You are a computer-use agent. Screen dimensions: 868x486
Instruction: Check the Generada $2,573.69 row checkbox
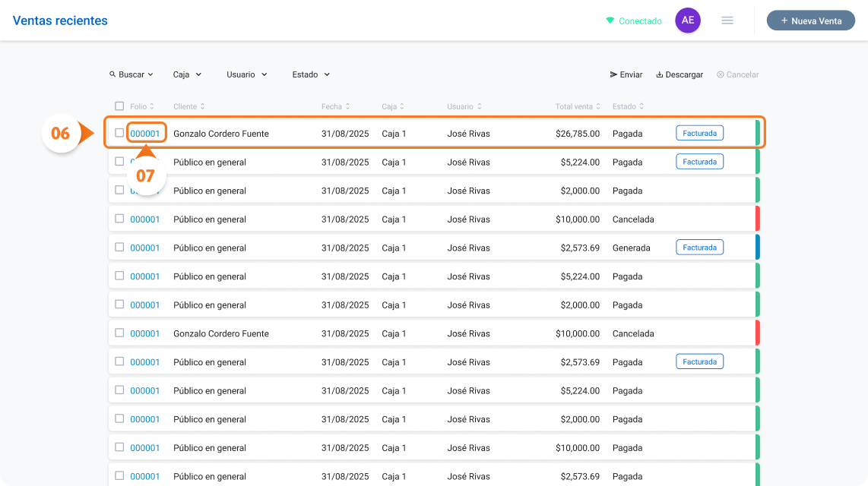click(119, 247)
